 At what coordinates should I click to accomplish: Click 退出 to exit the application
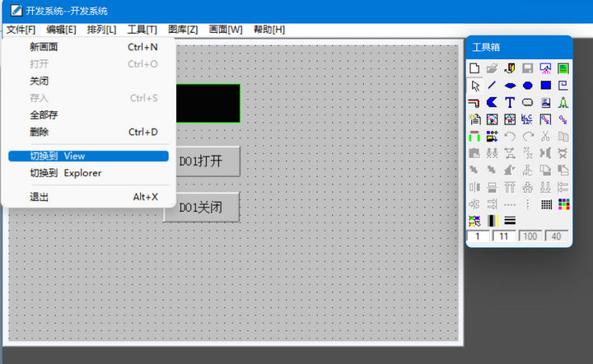click(40, 197)
